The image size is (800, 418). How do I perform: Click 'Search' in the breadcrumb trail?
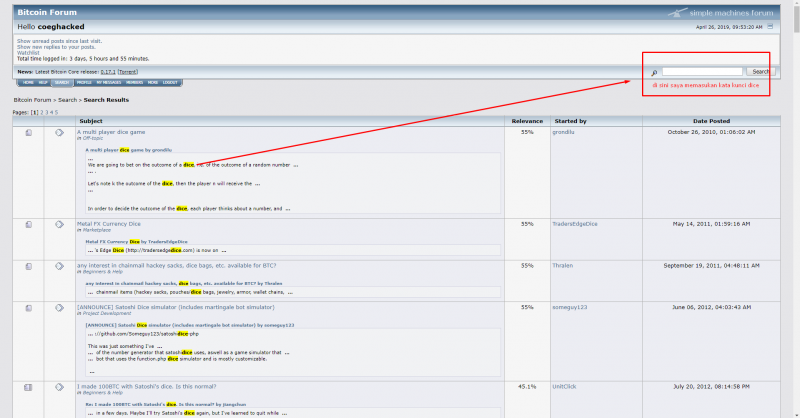point(67,100)
